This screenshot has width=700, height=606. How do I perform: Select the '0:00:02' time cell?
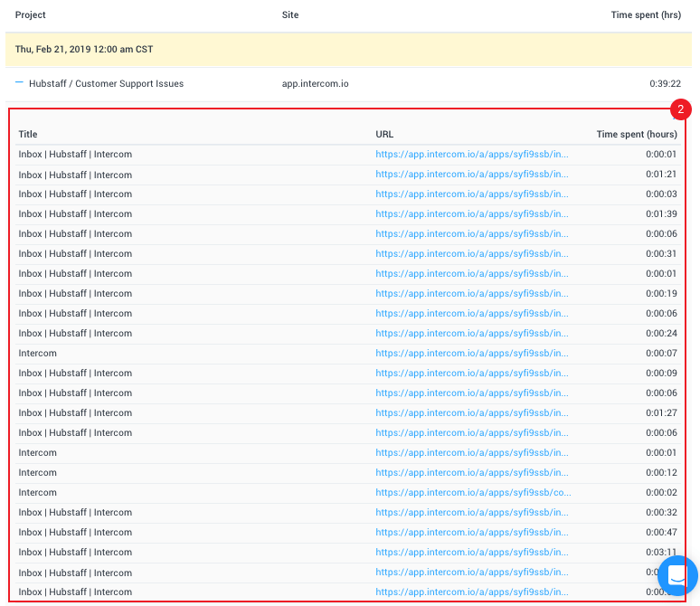661,493
